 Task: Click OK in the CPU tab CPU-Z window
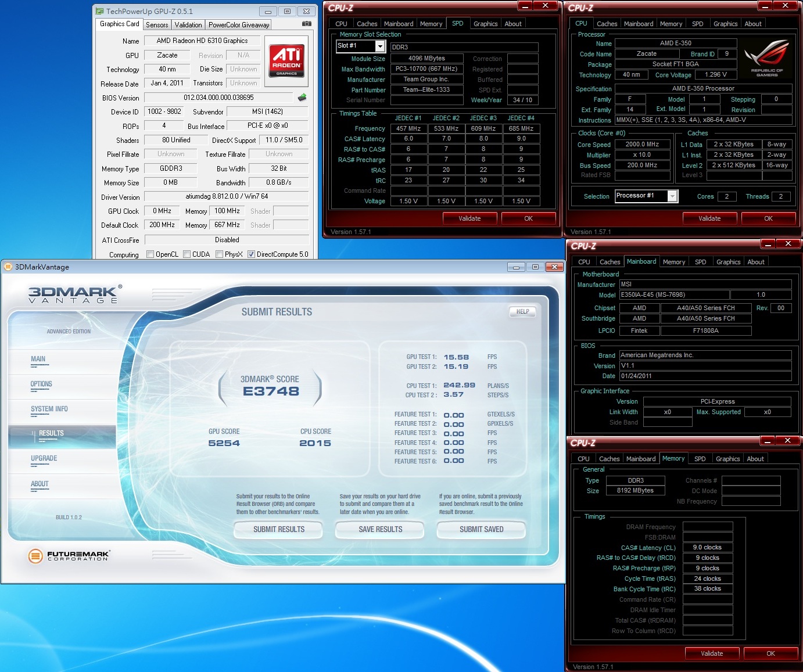(768, 218)
